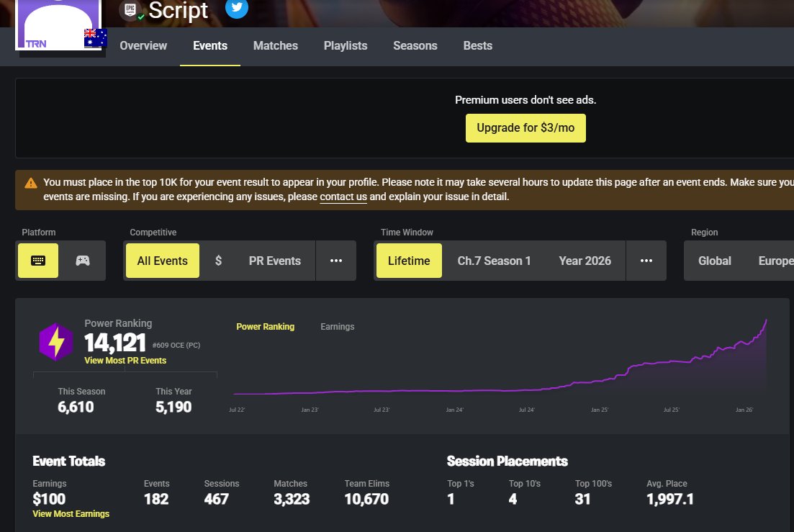Click the Session Placements heading
The image size is (794, 532).
pos(507,461)
